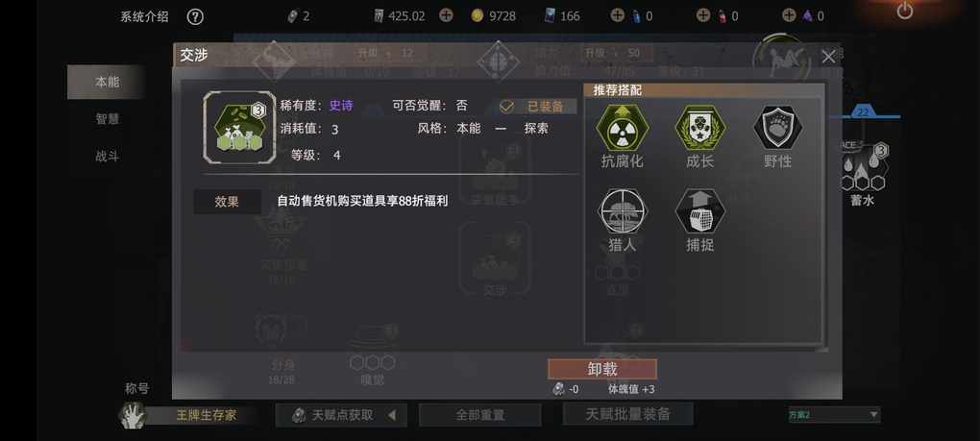This screenshot has width=980, height=441.
Task: Close the 交涉 dialog
Action: (x=828, y=57)
